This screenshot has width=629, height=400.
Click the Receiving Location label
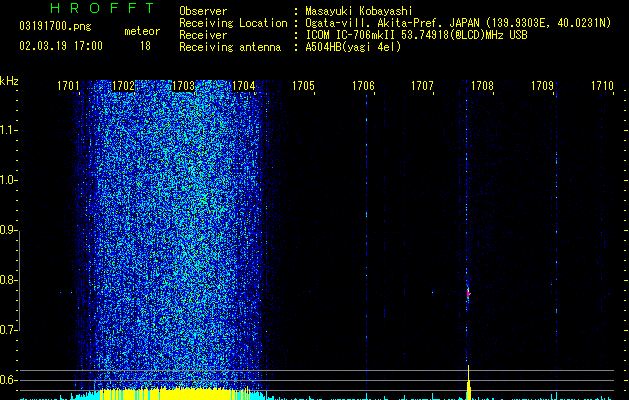233,23
